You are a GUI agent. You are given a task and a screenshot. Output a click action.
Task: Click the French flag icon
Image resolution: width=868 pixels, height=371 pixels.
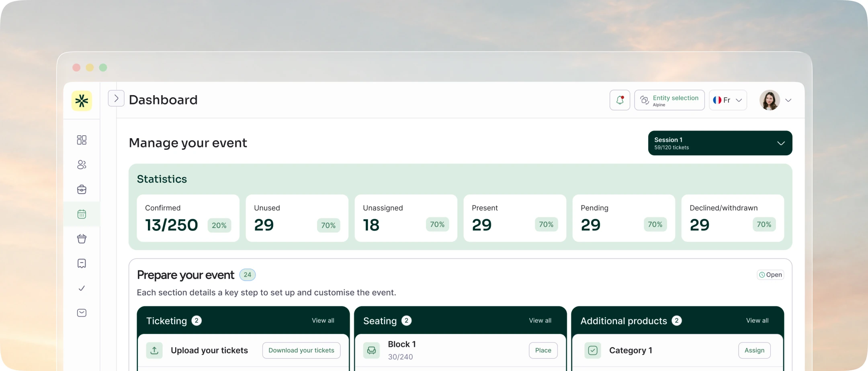click(717, 100)
